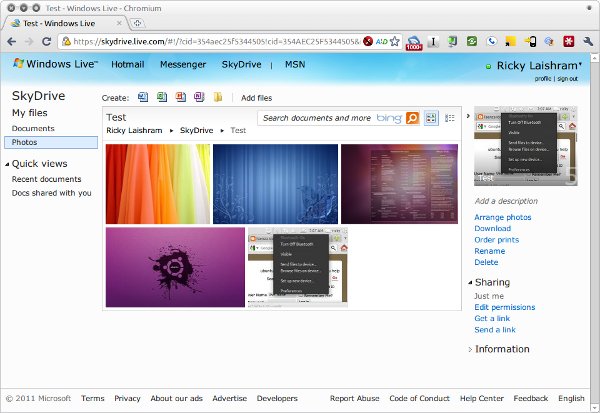
Task: Reload the page
Action: pos(47,42)
